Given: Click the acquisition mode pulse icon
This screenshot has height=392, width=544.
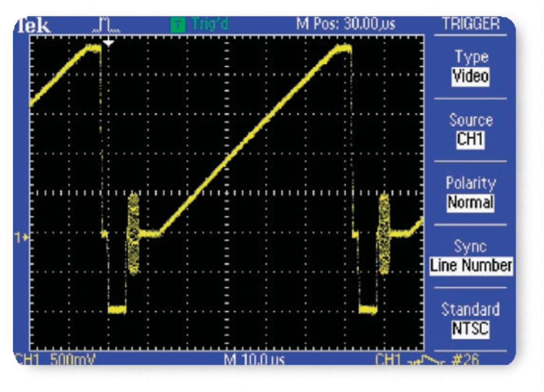Looking at the screenshot, I should tap(107, 27).
